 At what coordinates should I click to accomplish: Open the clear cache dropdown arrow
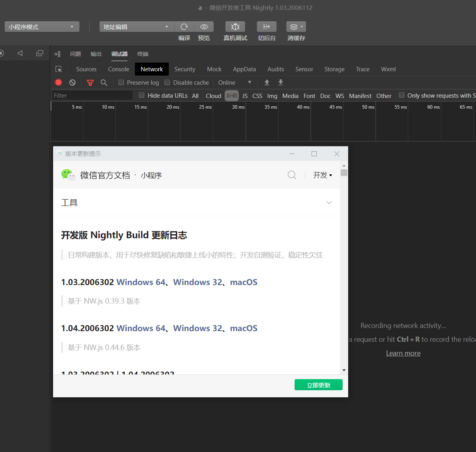click(302, 27)
